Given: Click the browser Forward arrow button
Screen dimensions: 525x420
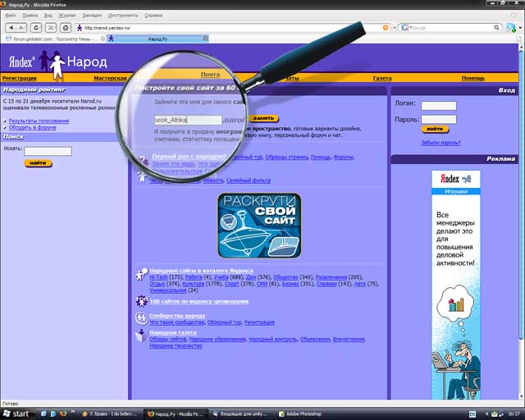Looking at the screenshot, I should (21, 28).
